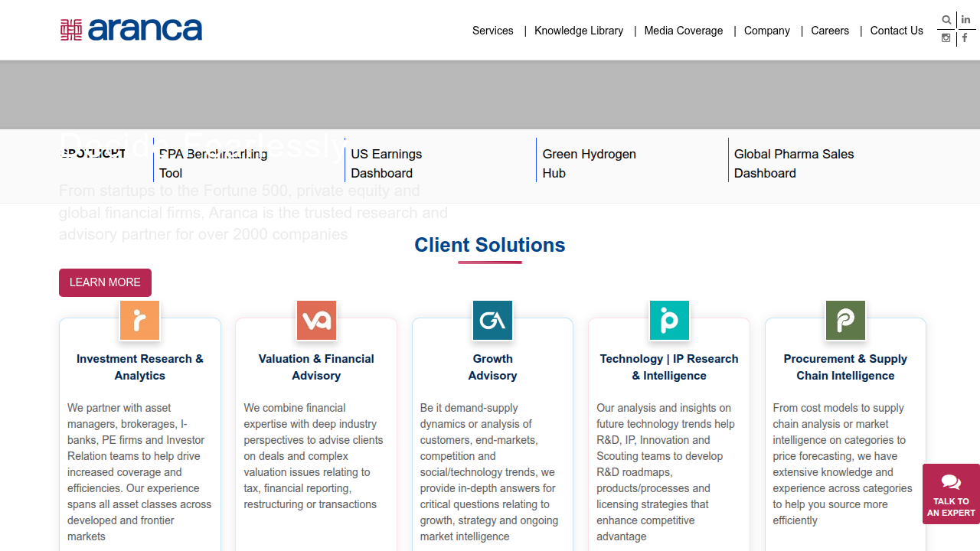980x551 pixels.
Task: Open the Company menu
Action: [767, 31]
